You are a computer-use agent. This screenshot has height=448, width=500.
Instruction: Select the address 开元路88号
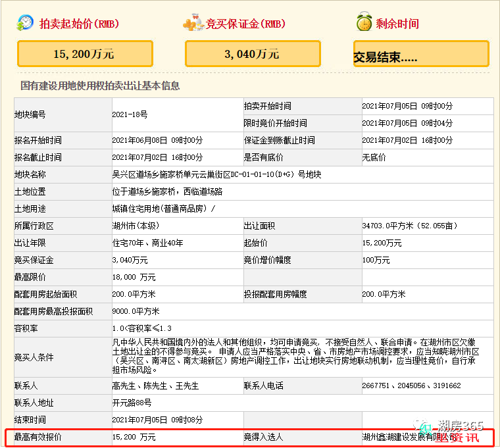[132, 403]
